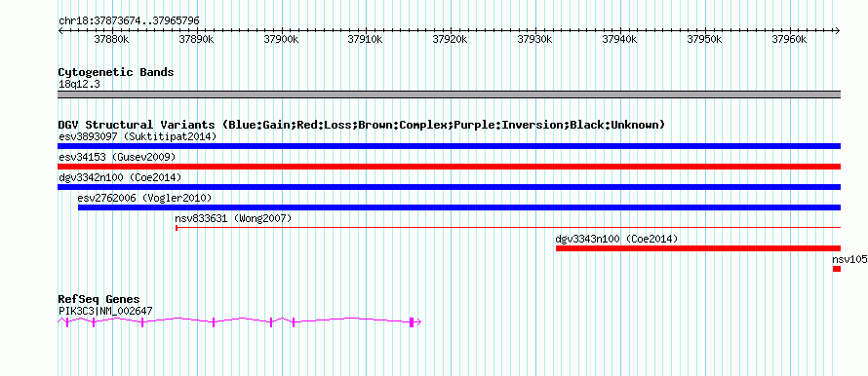Click the truncated nsv105 variant label
Screen dimensions: 868x376
(x=849, y=259)
